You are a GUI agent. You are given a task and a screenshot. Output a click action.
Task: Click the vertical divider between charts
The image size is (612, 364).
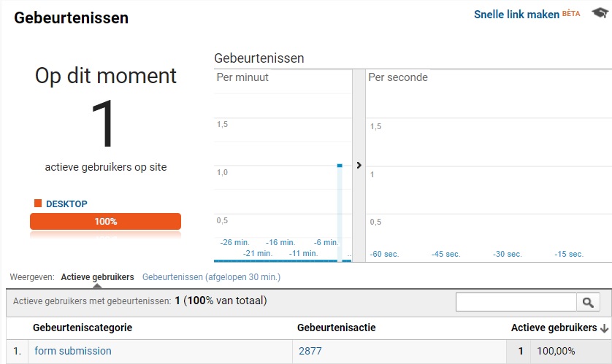tap(359, 166)
